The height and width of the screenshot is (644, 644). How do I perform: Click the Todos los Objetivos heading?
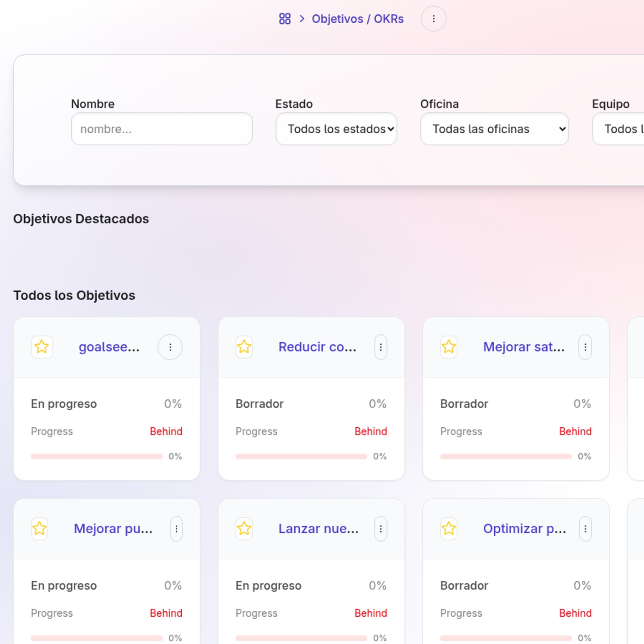[74, 295]
